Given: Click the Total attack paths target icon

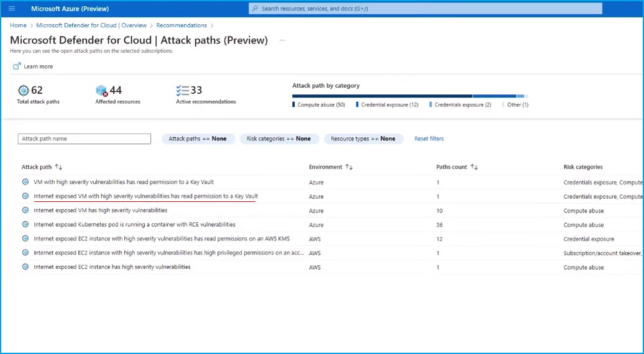Looking at the screenshot, I should (24, 90).
